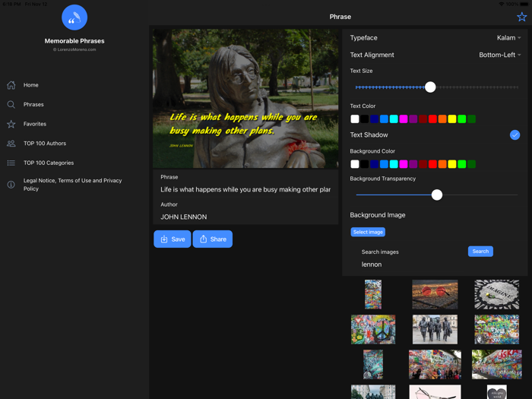Open the Favorites menu item
Viewport: 532px width, 399px height.
point(35,124)
